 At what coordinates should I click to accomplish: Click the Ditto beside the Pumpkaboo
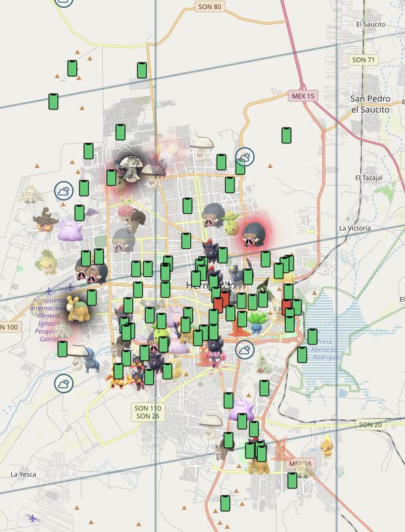point(70,231)
